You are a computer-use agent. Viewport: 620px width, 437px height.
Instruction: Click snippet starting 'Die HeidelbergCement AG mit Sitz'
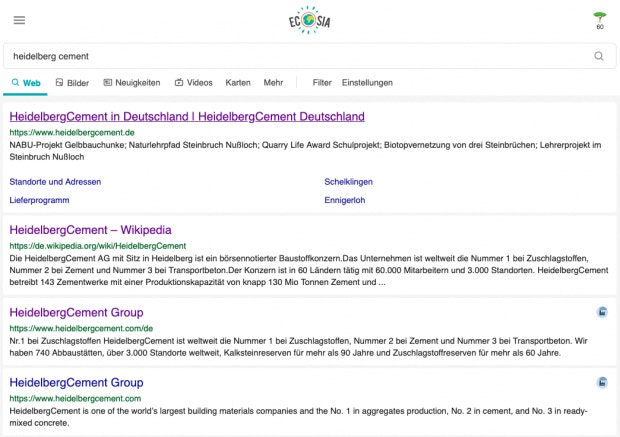309,271
